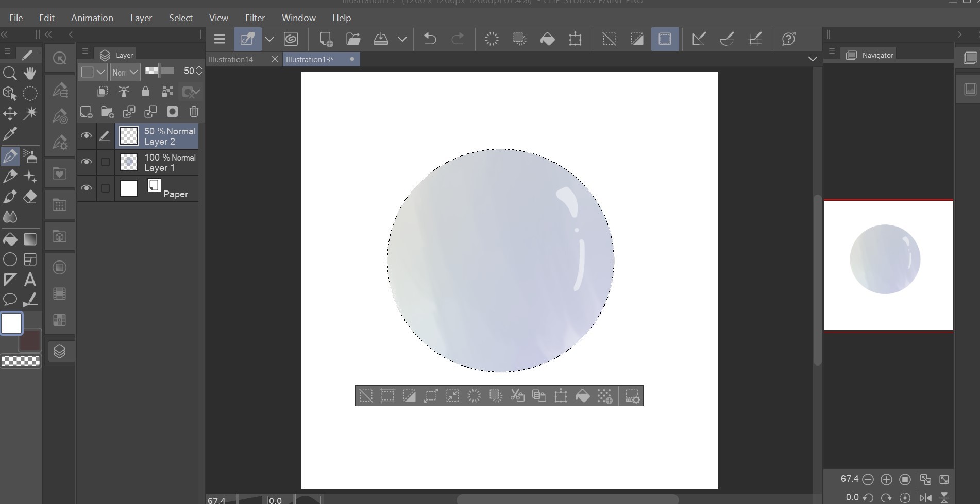Image resolution: width=980 pixels, height=504 pixels.
Task: Open the blending mode dropdown
Action: (125, 72)
